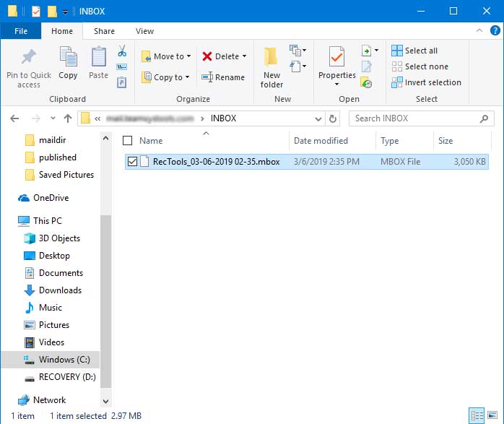Image resolution: width=504 pixels, height=424 pixels.
Task: Click Invert selection button
Action: pyautogui.click(x=426, y=82)
